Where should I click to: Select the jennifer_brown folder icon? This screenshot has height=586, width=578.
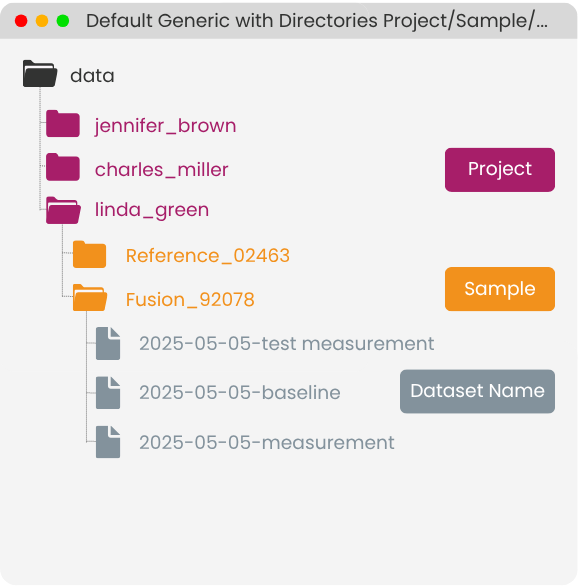[x=63, y=123]
